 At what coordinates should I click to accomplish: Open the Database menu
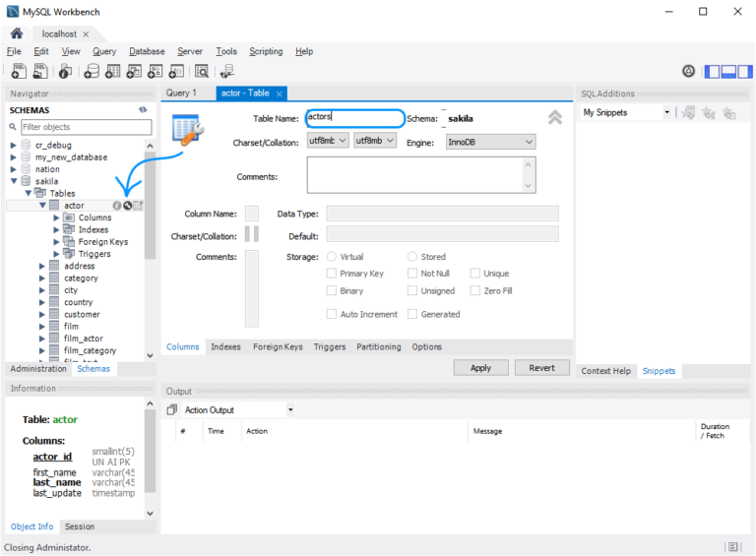[x=147, y=51]
